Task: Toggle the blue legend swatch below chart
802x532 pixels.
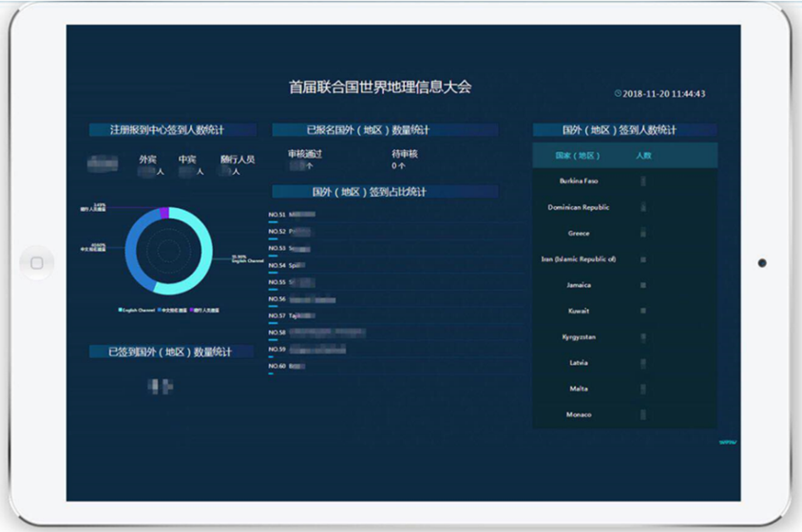Action: point(160,310)
